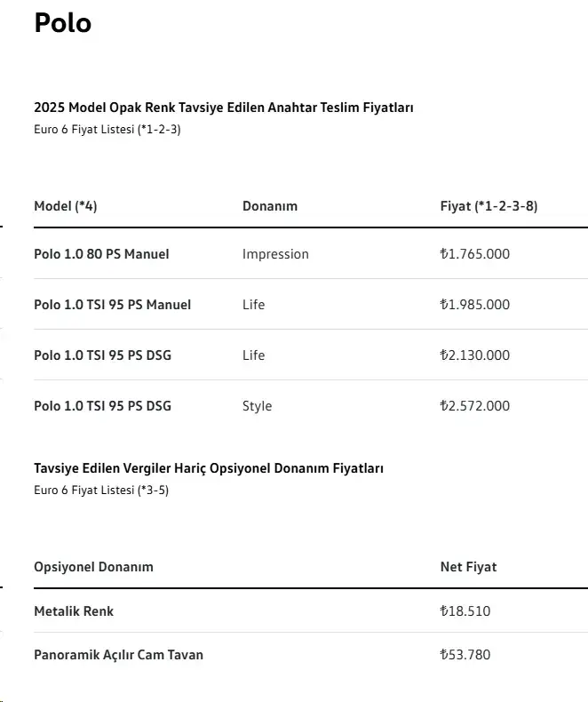
Task: Click the Euro 6 Fiyat Listesi (*1-2-3) note
Action: pyautogui.click(x=107, y=130)
